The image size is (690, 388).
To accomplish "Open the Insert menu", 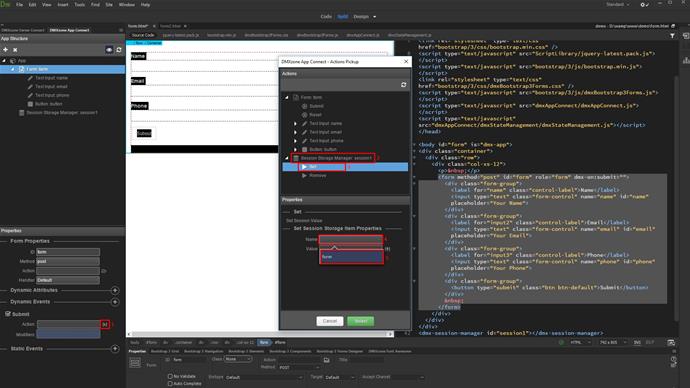I will pyautogui.click(x=63, y=4).
